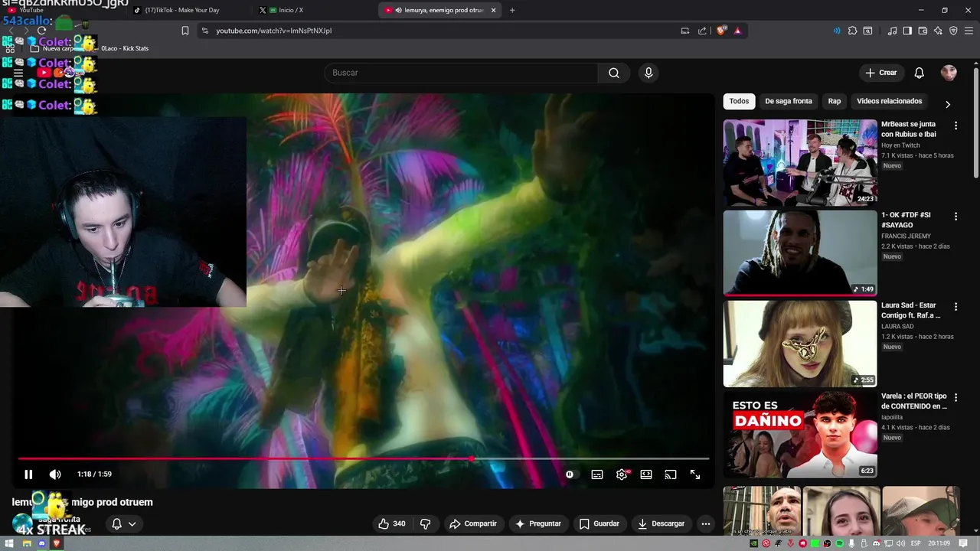Start voice search with the microphone icon

(x=648, y=73)
